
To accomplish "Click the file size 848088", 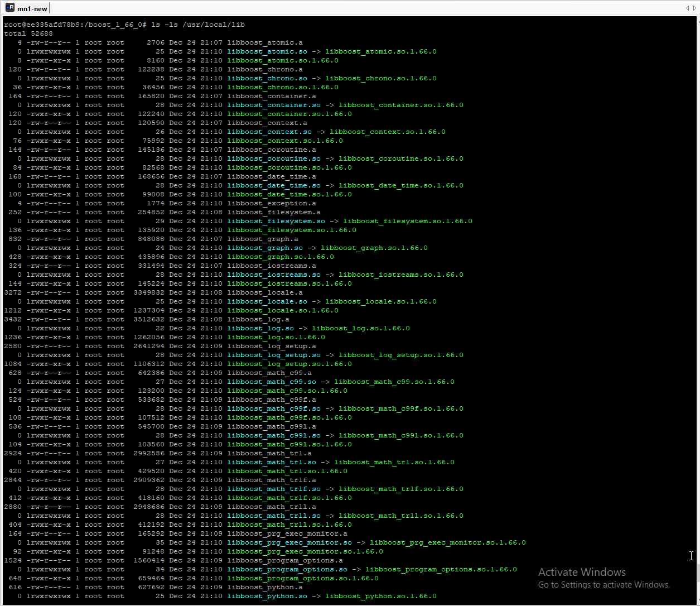I will [x=151, y=239].
